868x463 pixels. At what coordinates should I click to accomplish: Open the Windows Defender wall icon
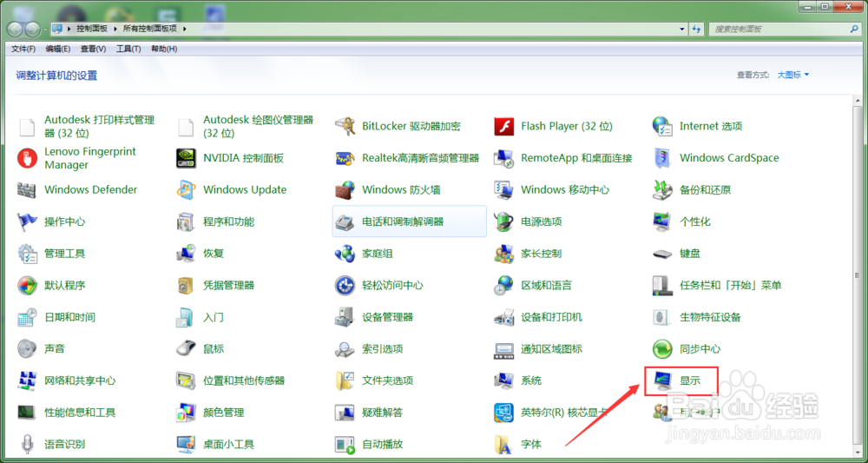point(27,190)
